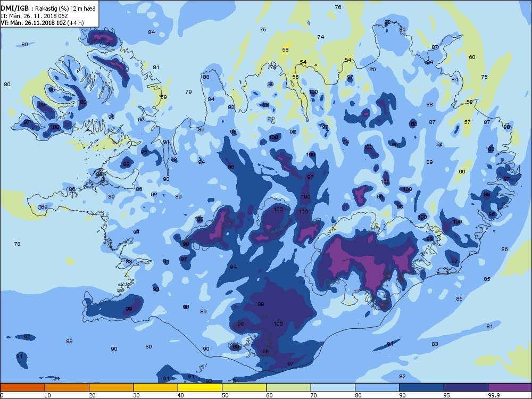Click the '82' value near bottom right
The width and height of the screenshot is (532, 399).
pos(402,376)
